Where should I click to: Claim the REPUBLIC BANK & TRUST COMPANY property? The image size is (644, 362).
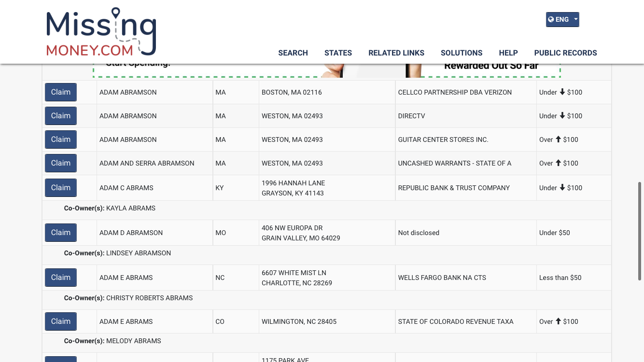61,188
